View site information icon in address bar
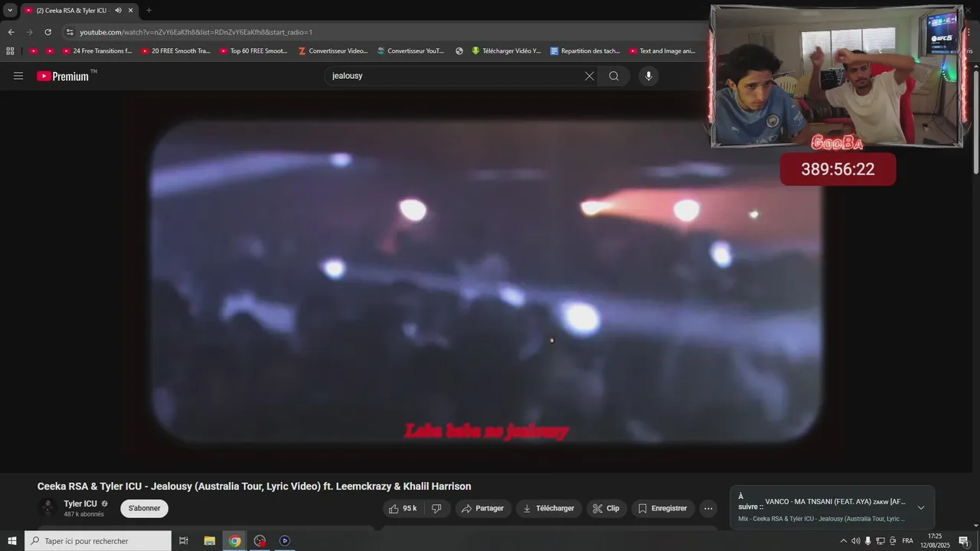The image size is (980, 551). click(x=69, y=32)
